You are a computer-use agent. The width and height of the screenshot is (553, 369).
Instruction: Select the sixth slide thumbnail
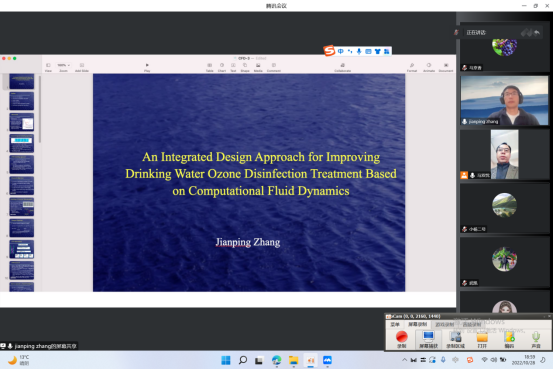tap(22, 186)
